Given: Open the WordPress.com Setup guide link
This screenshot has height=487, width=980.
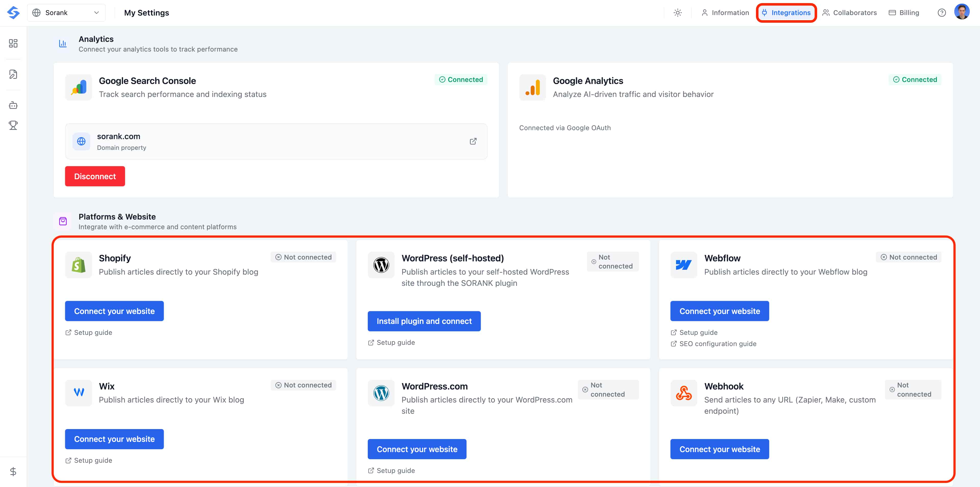Looking at the screenshot, I should (391, 471).
